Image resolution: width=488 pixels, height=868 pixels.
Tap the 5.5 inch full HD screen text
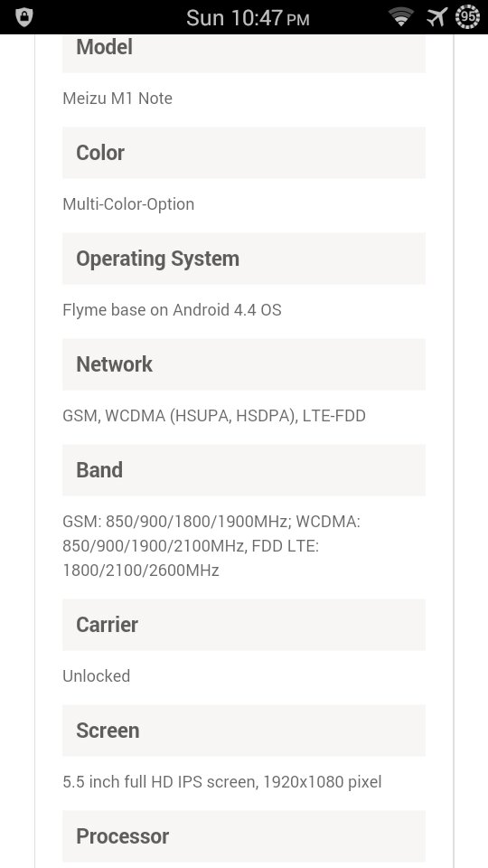point(222,782)
